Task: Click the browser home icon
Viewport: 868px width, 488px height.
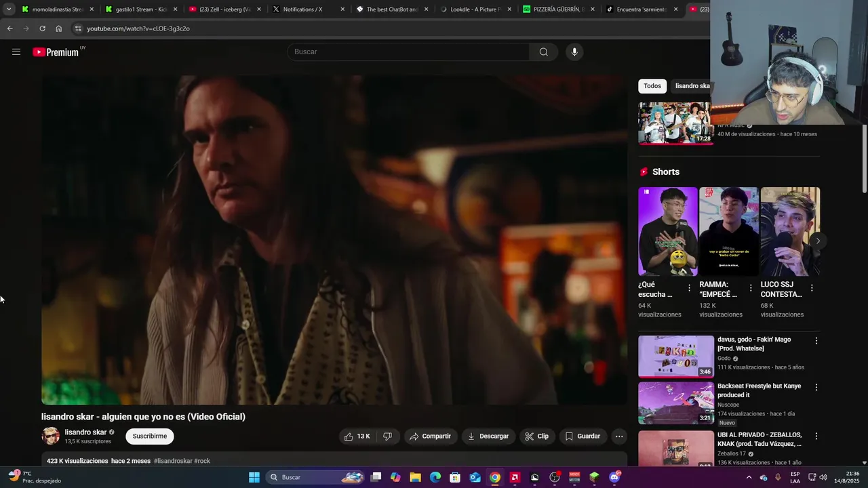Action: pyautogui.click(x=59, y=28)
